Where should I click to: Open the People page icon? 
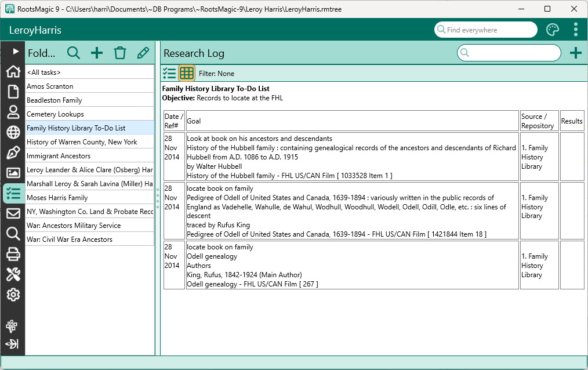pyautogui.click(x=13, y=112)
